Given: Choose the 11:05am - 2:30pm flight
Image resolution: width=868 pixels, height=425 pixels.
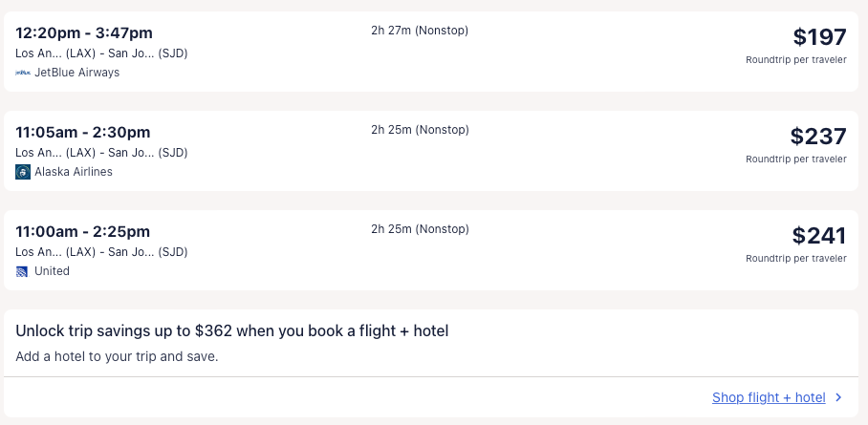Looking at the screenshot, I should (83, 133).
